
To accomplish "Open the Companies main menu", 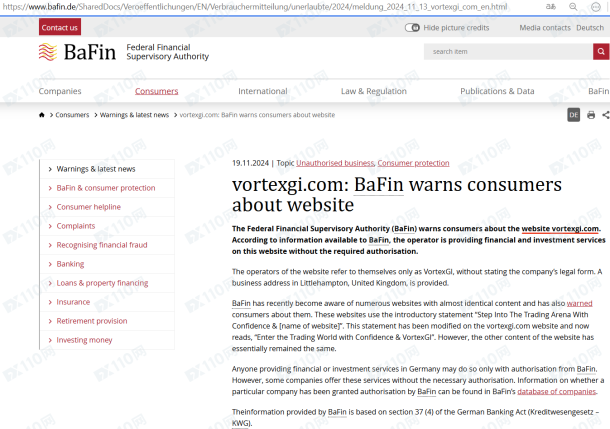I will [60, 91].
